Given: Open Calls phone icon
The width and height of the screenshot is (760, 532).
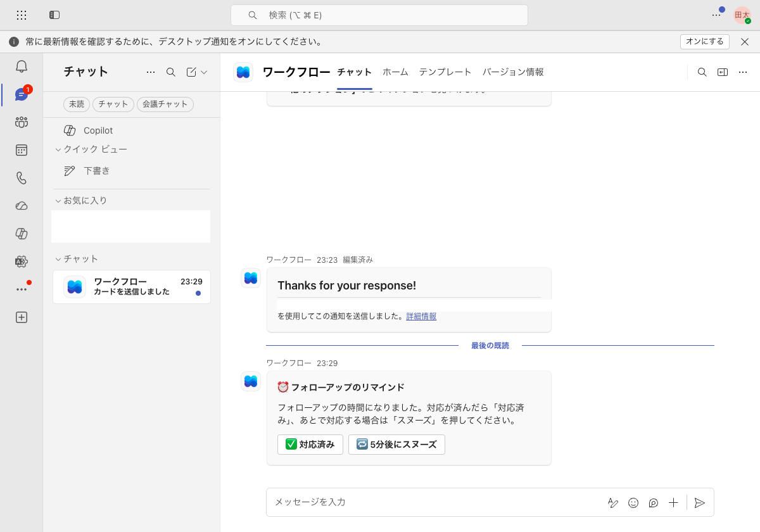Looking at the screenshot, I should 22,178.
